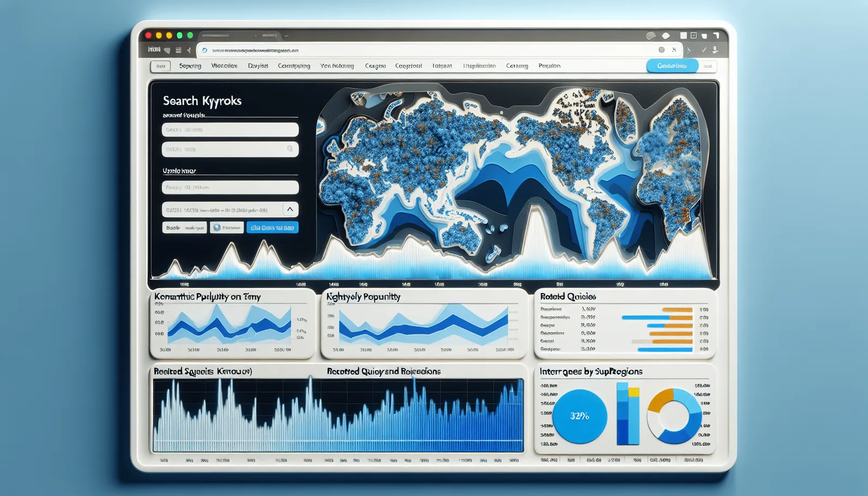Image resolution: width=868 pixels, height=496 pixels.
Task: Click the X icon inside address bar
Action: pyautogui.click(x=674, y=49)
